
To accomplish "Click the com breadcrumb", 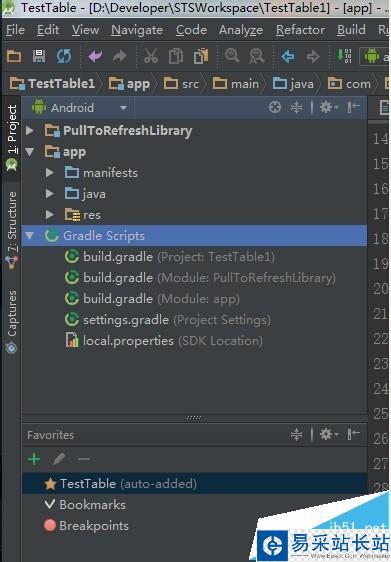I will click(x=349, y=84).
